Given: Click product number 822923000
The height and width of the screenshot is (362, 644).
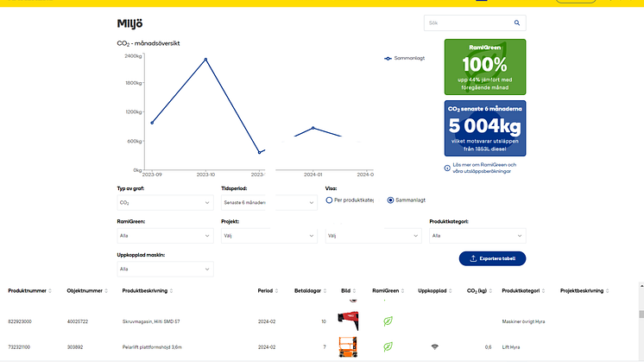Looking at the screenshot, I should tap(20, 321).
